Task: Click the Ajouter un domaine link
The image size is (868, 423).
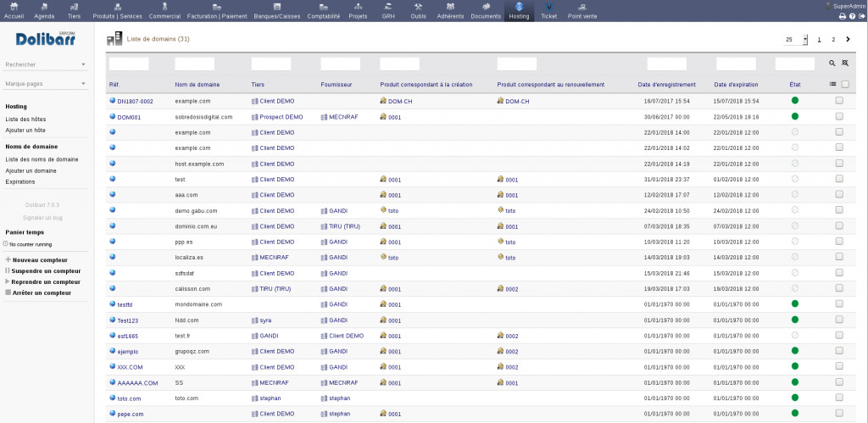Action: [x=31, y=170]
